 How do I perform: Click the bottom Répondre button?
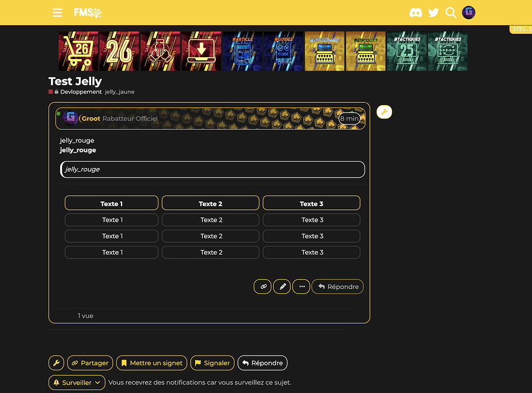(x=262, y=363)
